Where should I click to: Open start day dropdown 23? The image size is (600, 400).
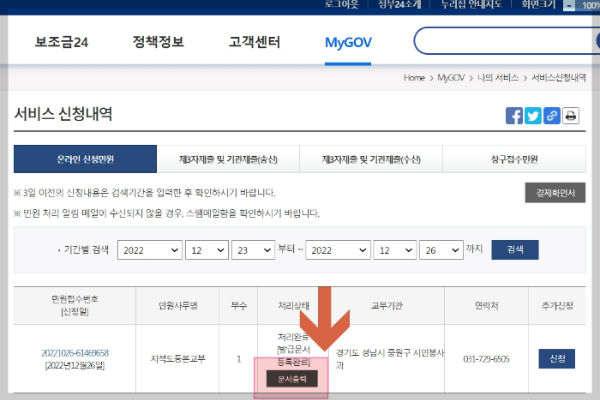click(x=253, y=250)
